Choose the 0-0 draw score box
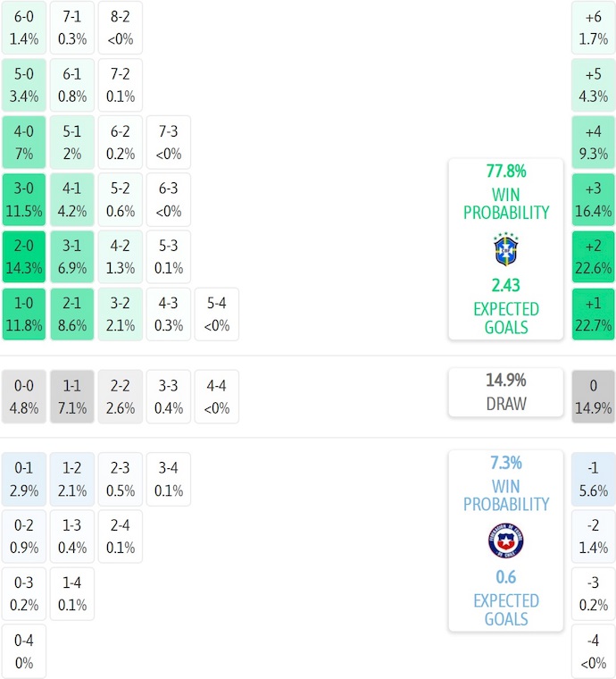616x679 pixels. pyautogui.click(x=24, y=397)
